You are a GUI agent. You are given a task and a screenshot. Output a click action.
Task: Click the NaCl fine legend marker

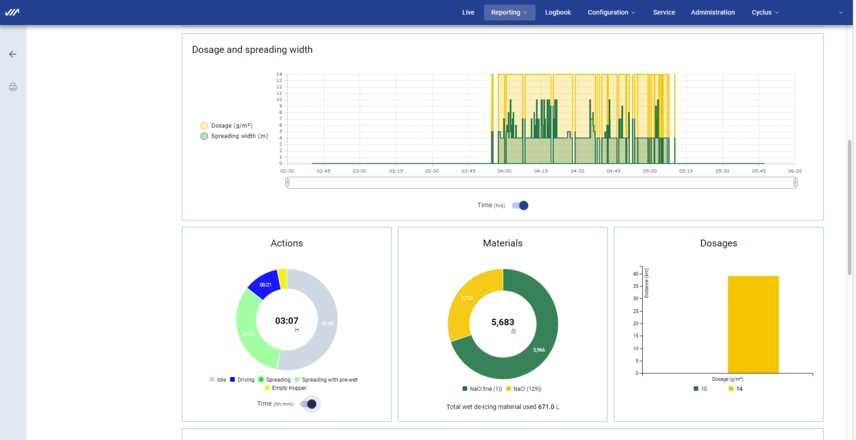tap(464, 387)
